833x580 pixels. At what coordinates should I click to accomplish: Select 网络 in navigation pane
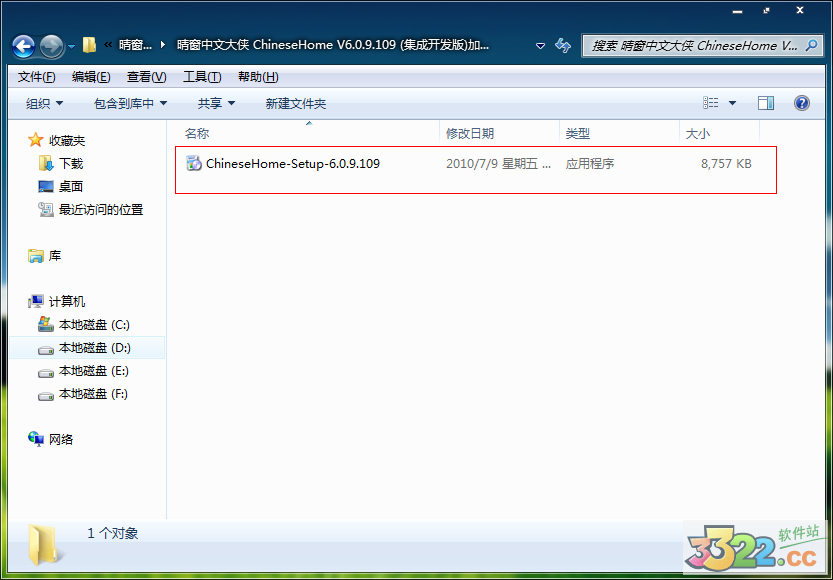(x=61, y=440)
